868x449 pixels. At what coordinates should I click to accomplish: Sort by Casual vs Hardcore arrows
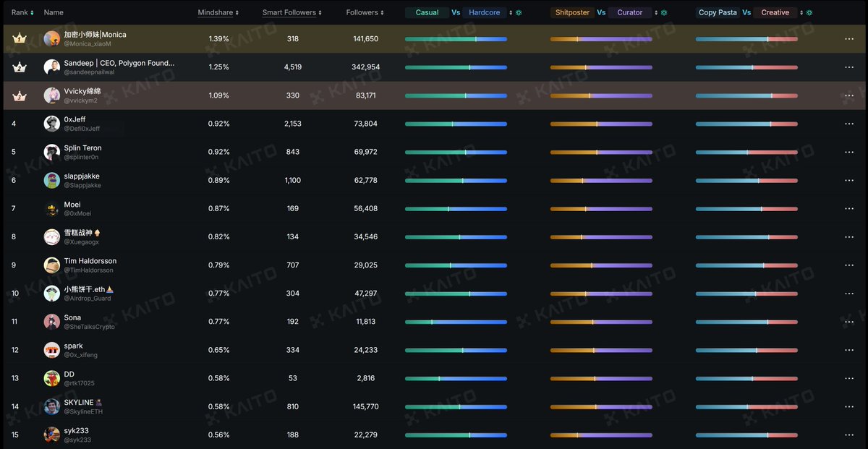511,13
